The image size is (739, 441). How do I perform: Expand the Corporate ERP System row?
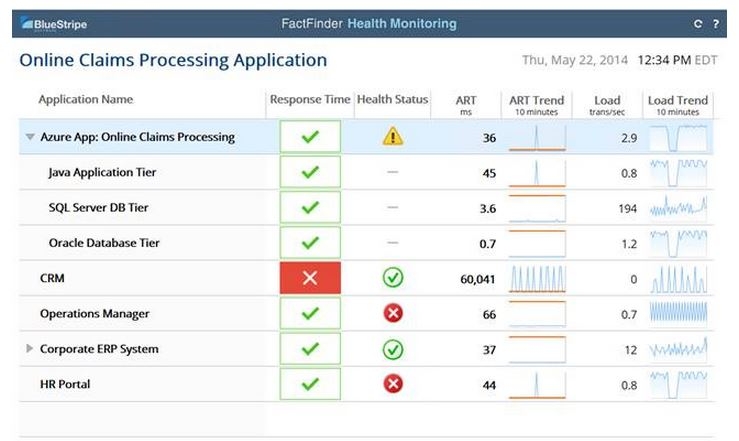(29, 348)
